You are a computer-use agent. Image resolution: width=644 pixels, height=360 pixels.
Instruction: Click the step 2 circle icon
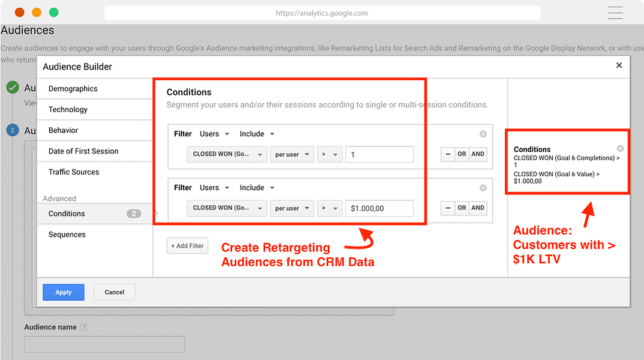[x=13, y=130]
